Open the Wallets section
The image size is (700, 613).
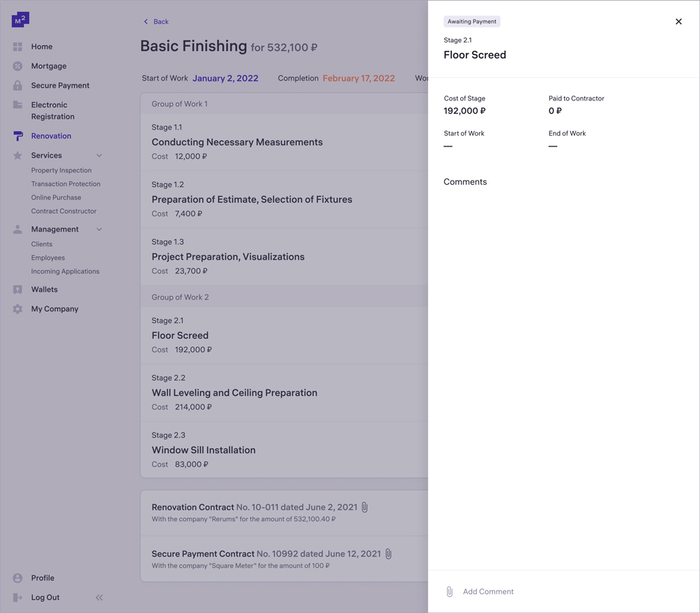click(x=45, y=289)
